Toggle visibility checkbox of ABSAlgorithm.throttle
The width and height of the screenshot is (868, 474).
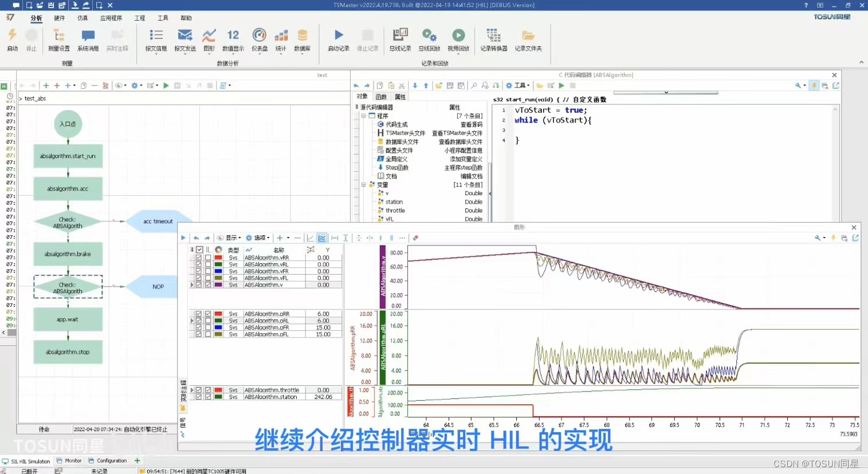click(x=199, y=390)
